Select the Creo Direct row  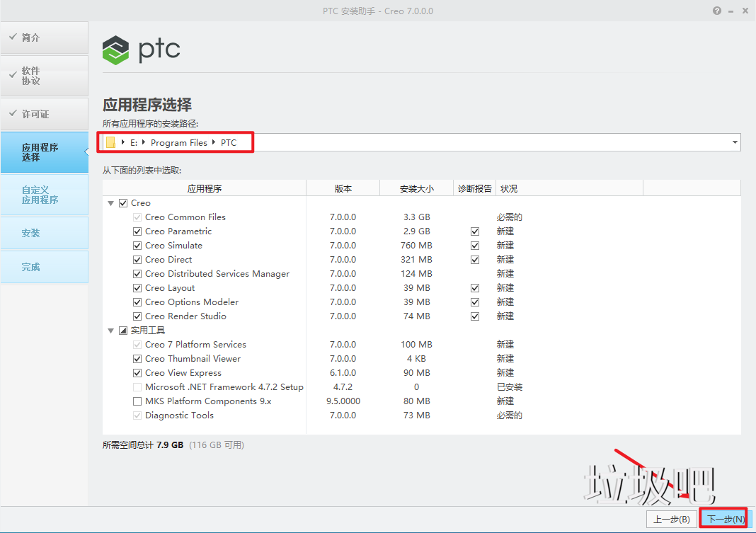pyautogui.click(x=168, y=260)
